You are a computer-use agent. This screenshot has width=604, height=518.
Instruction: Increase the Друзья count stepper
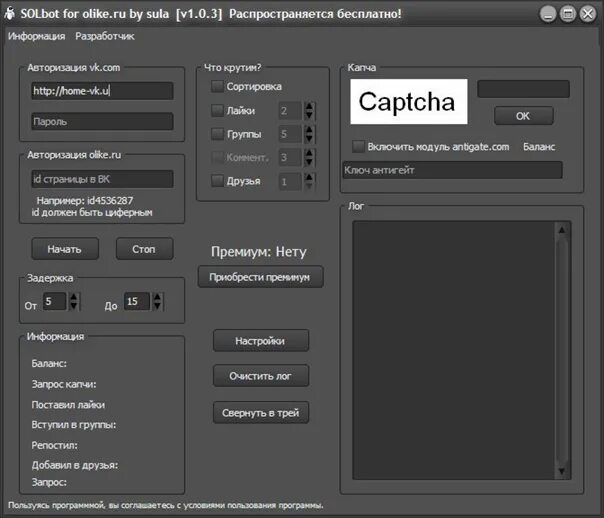coord(309,177)
